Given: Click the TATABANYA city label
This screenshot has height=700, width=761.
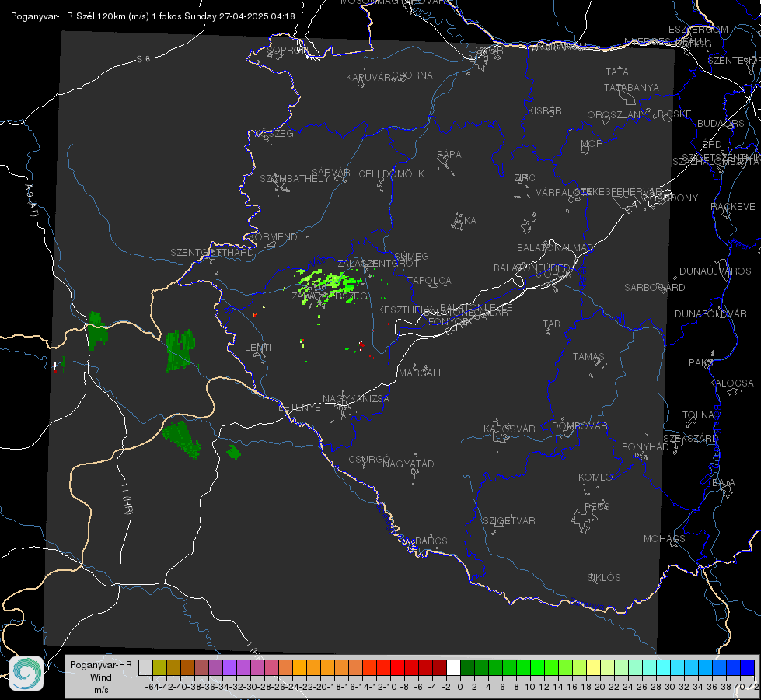Looking at the screenshot, I should (631, 87).
